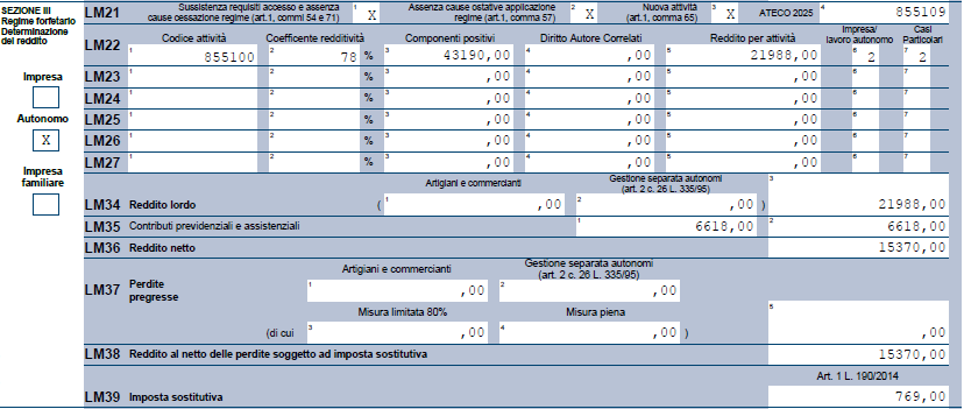Click LM35 column 1 contributi field 6618,00
The width and height of the screenshot is (964, 410).
tap(666, 226)
